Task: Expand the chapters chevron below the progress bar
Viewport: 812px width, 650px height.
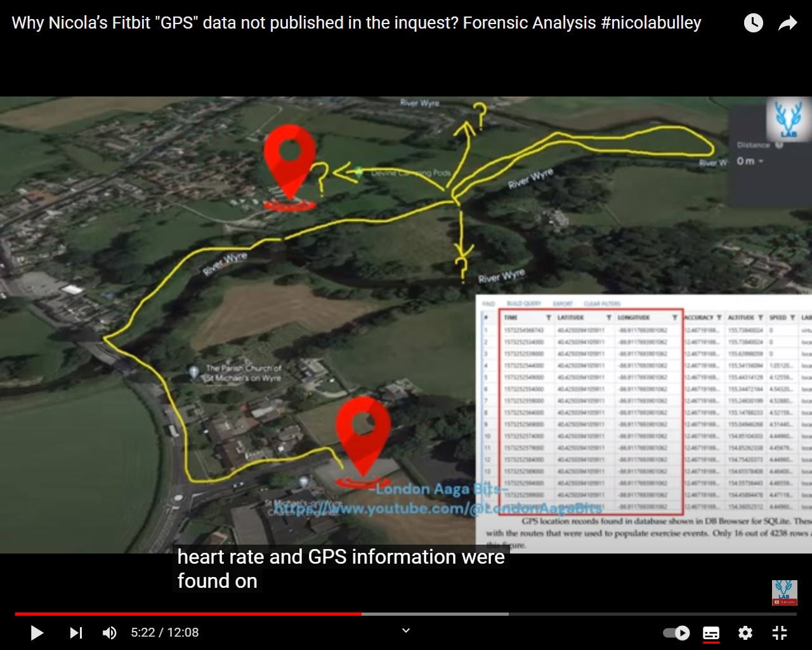Action: pyautogui.click(x=406, y=630)
